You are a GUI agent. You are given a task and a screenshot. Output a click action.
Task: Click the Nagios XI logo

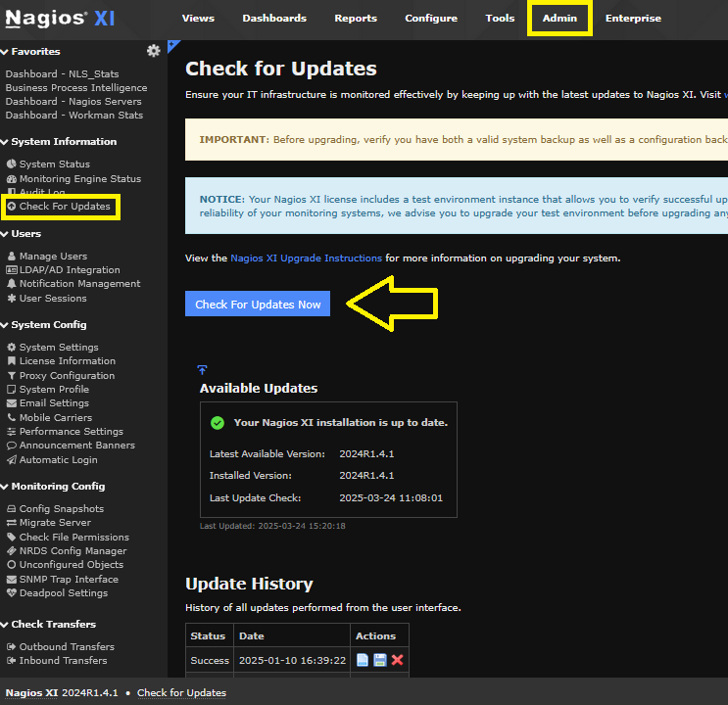[60, 19]
